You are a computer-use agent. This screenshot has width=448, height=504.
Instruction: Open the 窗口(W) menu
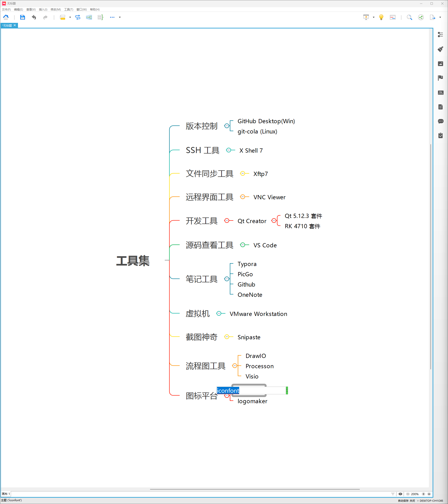[x=81, y=9]
